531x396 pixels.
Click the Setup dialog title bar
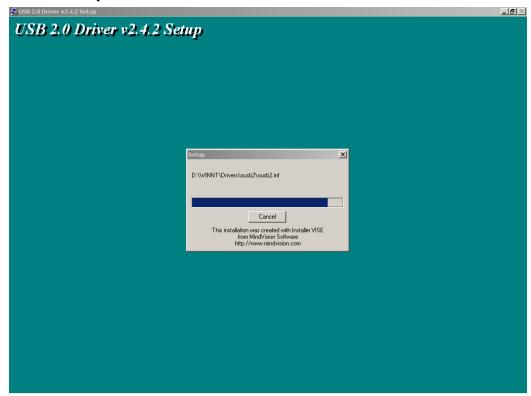coord(267,155)
